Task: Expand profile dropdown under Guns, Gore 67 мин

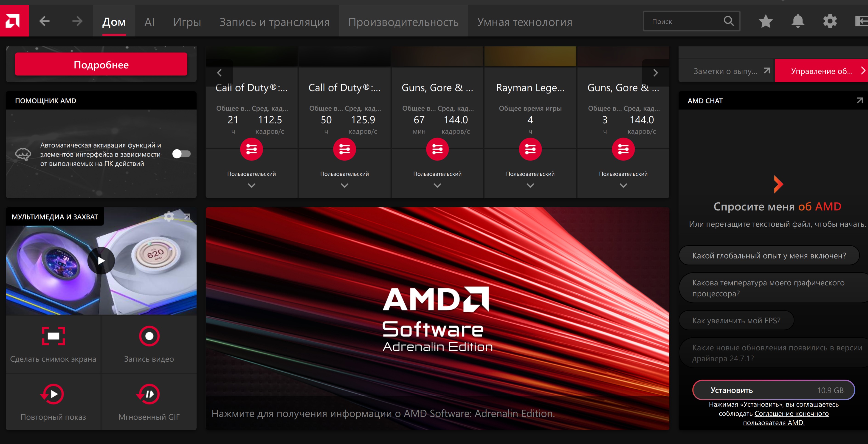Action: pos(437,185)
